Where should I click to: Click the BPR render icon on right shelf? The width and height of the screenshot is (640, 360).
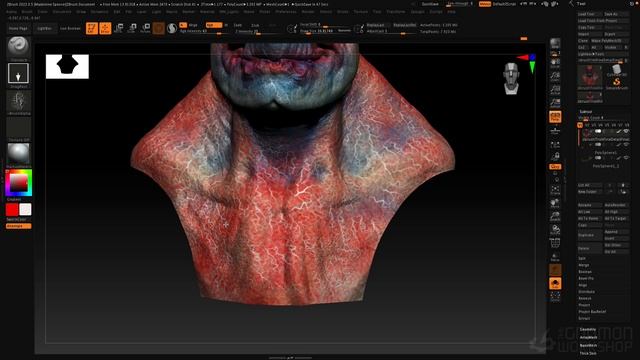555,44
